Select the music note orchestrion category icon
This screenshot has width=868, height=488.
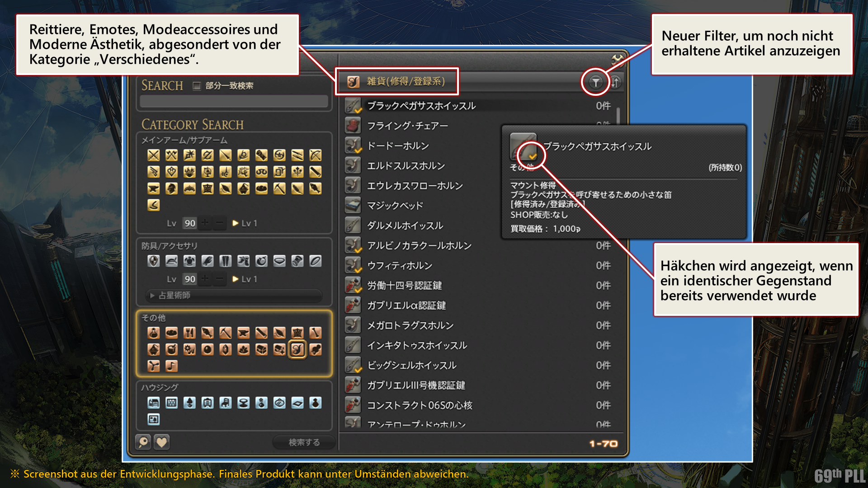pyautogui.click(x=171, y=366)
